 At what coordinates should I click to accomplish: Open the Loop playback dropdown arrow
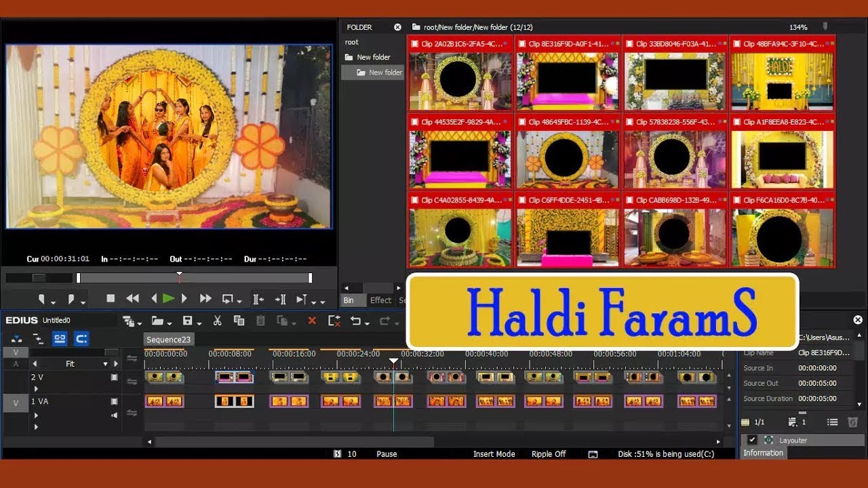pos(239,302)
